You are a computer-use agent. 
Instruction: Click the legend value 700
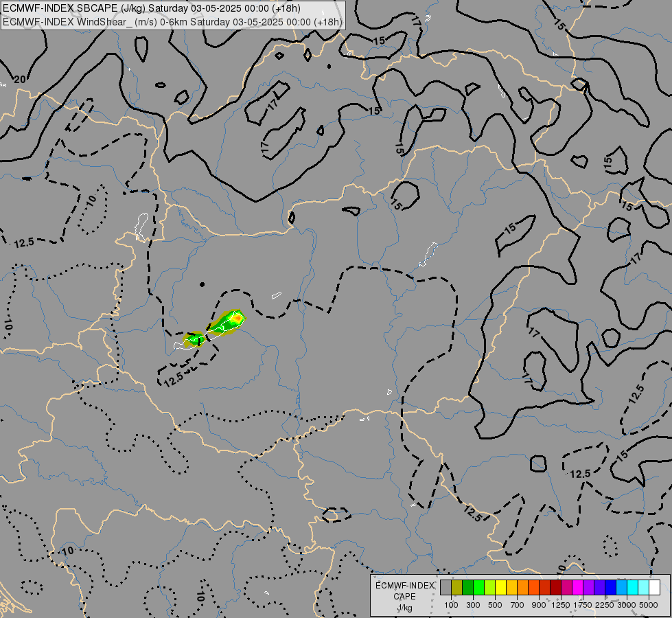tap(518, 605)
